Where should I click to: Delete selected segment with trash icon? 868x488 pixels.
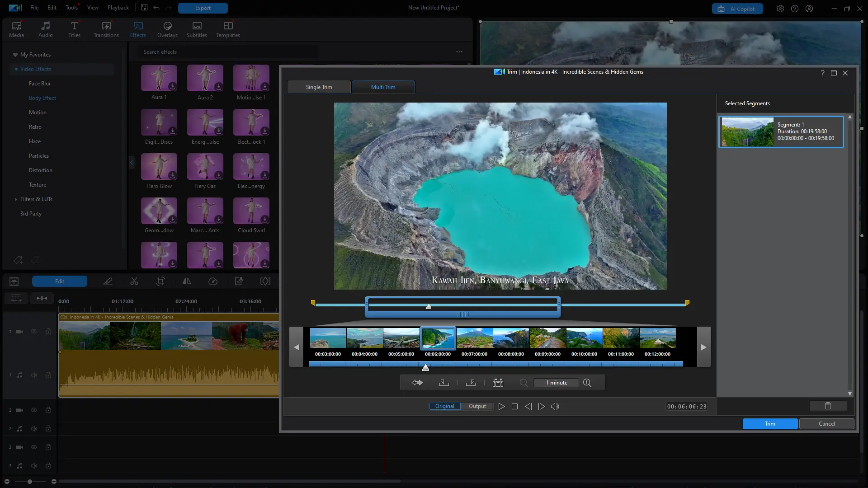pos(827,406)
